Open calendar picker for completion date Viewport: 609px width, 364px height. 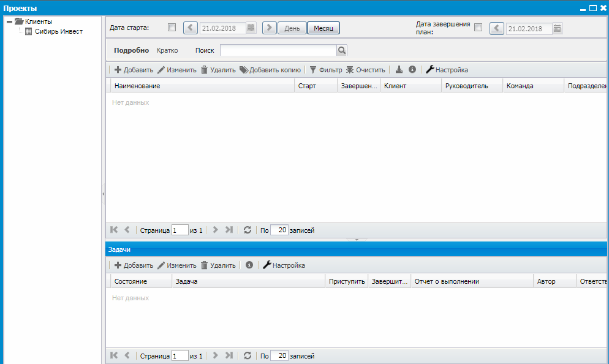point(558,28)
